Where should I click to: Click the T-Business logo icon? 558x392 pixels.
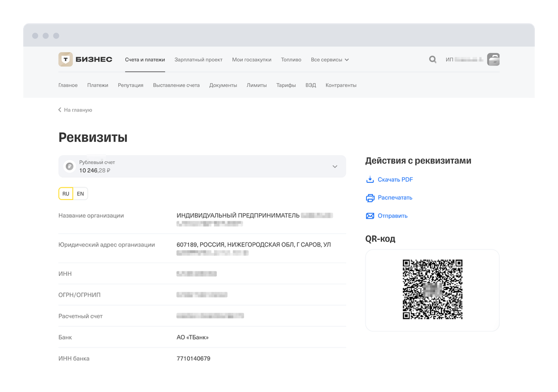coord(66,59)
